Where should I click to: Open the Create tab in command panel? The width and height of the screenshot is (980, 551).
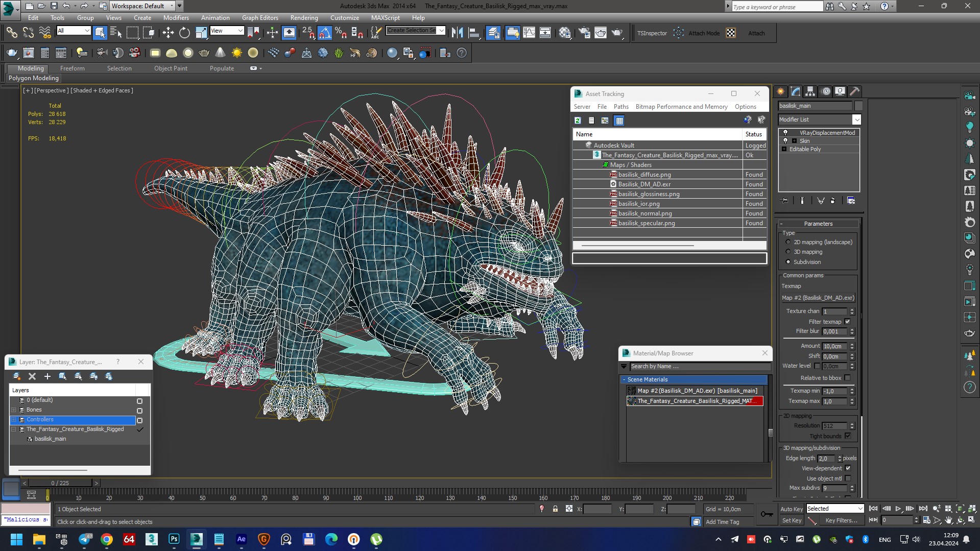coord(780,91)
